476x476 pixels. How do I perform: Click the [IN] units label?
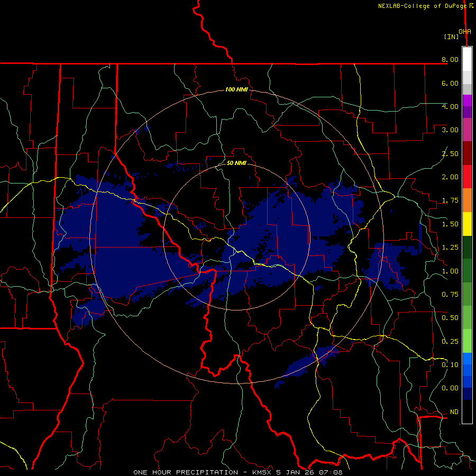coord(451,36)
